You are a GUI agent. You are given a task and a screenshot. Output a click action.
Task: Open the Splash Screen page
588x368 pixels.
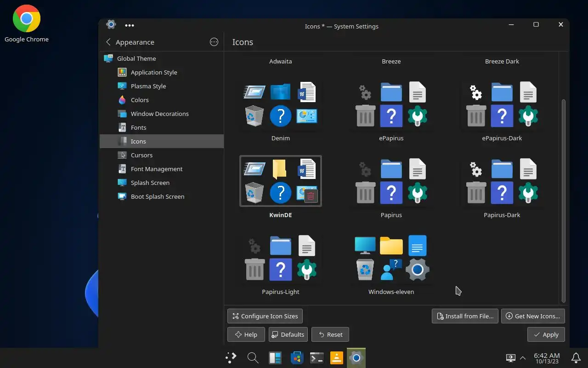coord(162,183)
